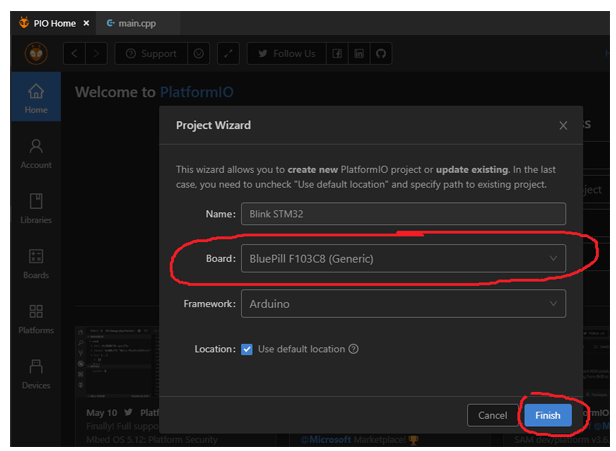Click the expand fullscreen arrows icon
616x451 pixels.
(x=228, y=54)
